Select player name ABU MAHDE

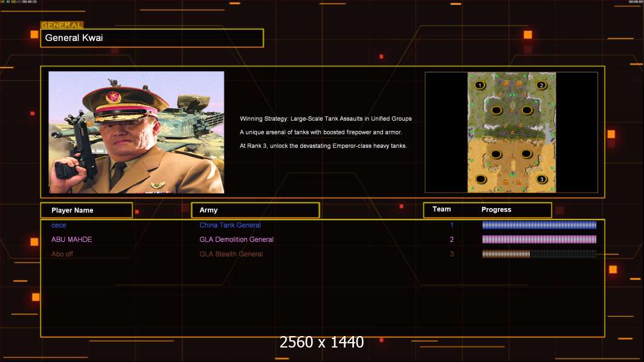coord(71,240)
